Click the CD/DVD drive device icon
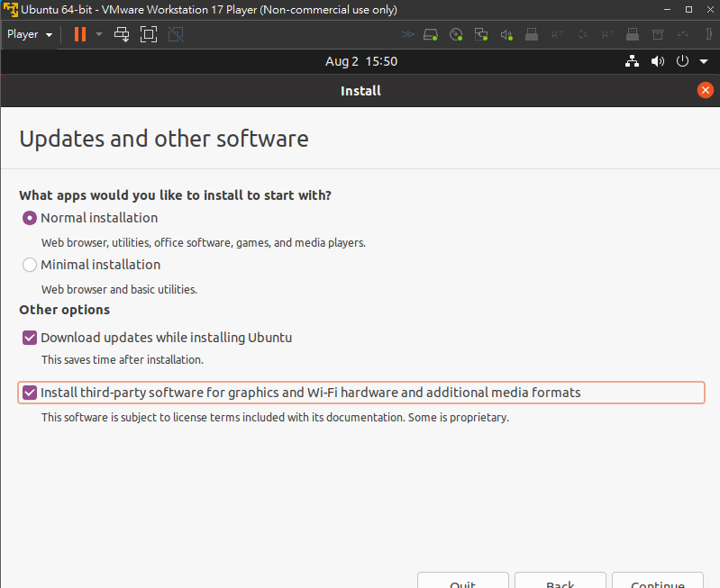 (456, 34)
